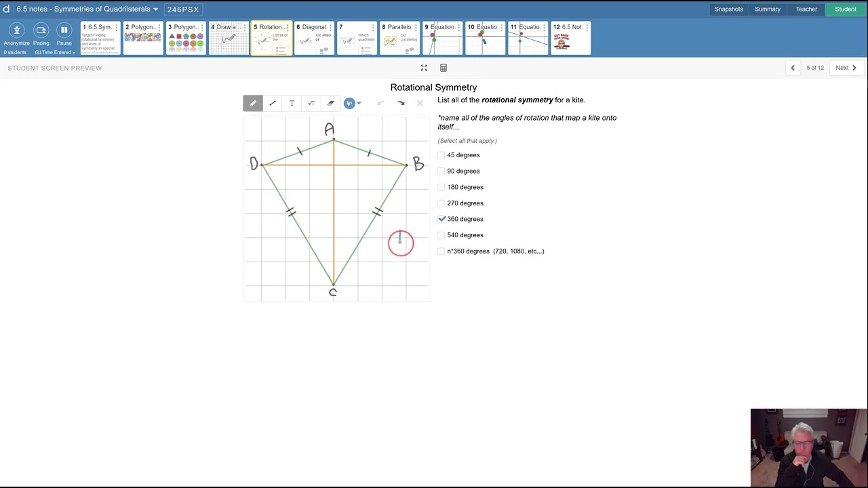Expand the pen color dropdown arrow
The width and height of the screenshot is (868, 488).
359,103
